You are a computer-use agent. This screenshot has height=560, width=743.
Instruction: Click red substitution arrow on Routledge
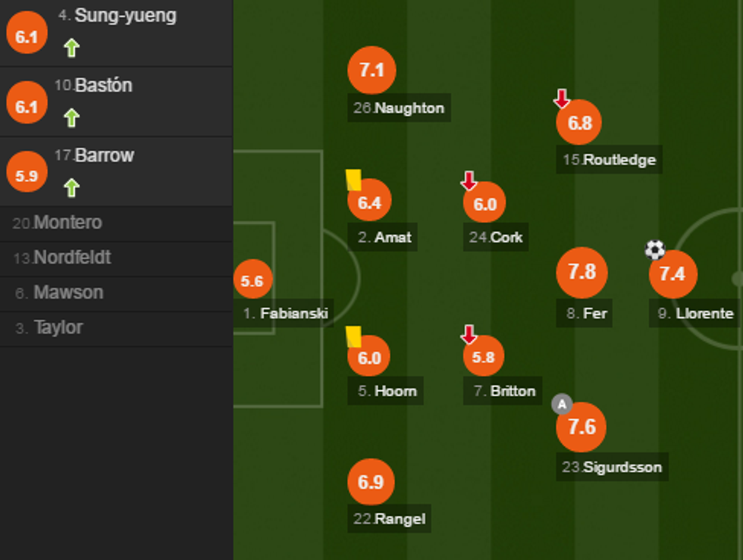(561, 99)
